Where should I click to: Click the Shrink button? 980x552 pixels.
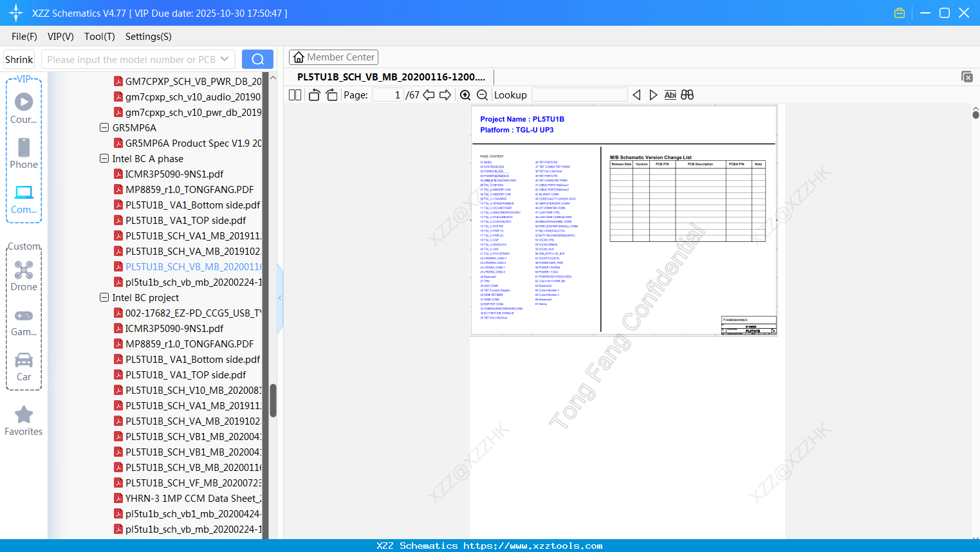(x=19, y=59)
